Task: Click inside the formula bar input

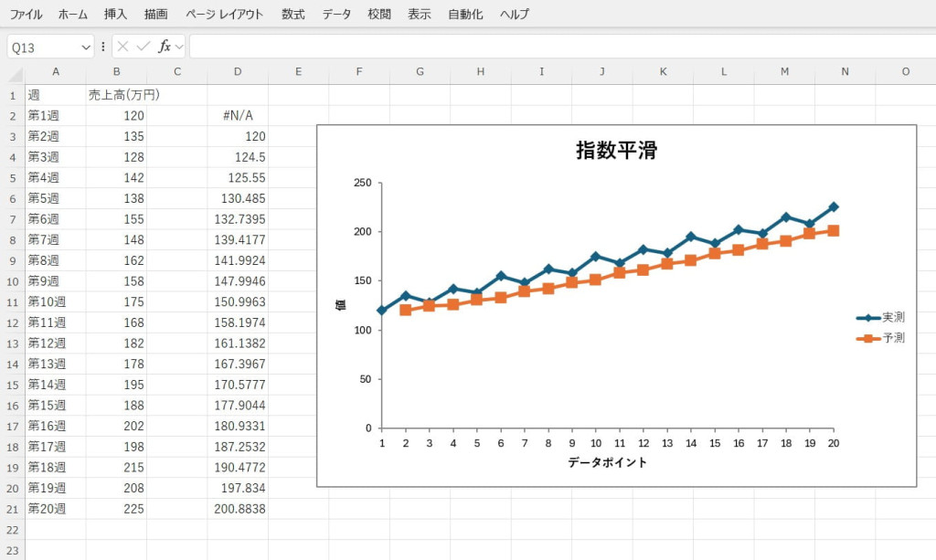Action: (x=548, y=47)
